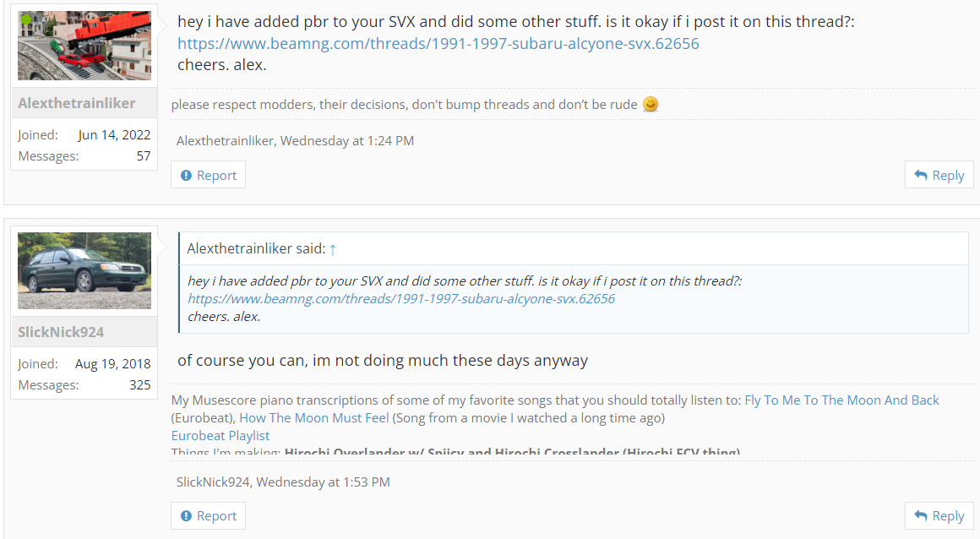Click the smiley emoji in Alexthetrainliker's signature

[x=650, y=105]
